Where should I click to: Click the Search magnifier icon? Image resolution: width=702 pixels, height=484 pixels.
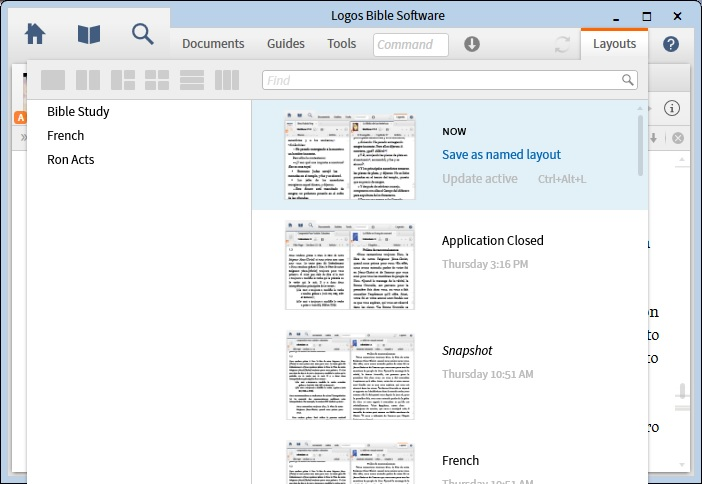tap(143, 34)
